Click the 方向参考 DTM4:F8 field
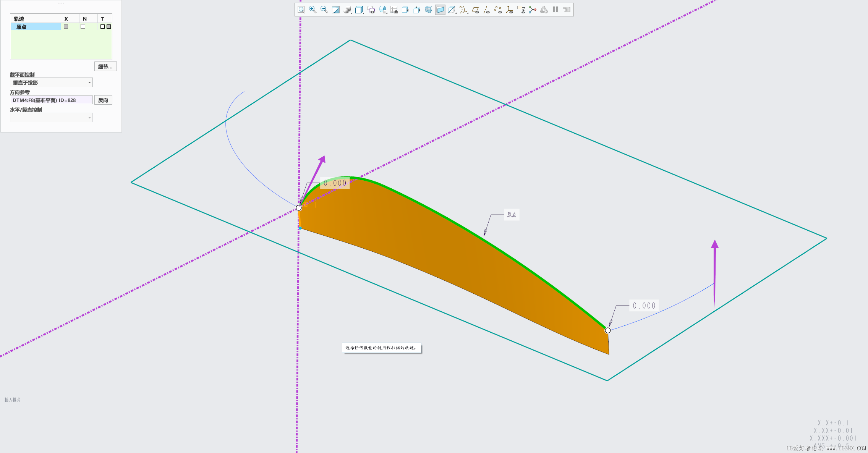Viewport: 868px width, 453px height. tap(51, 100)
